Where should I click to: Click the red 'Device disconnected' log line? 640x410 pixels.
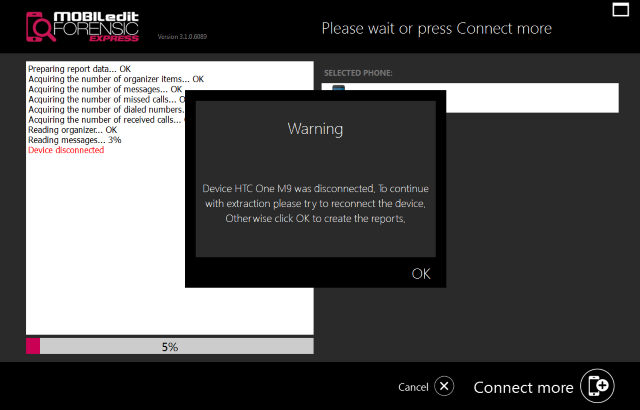pyautogui.click(x=66, y=150)
